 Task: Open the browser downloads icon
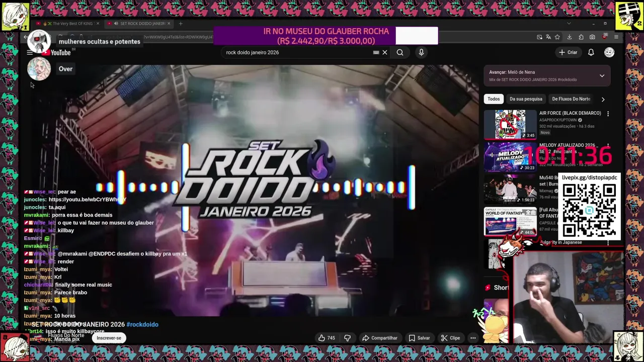point(570,37)
